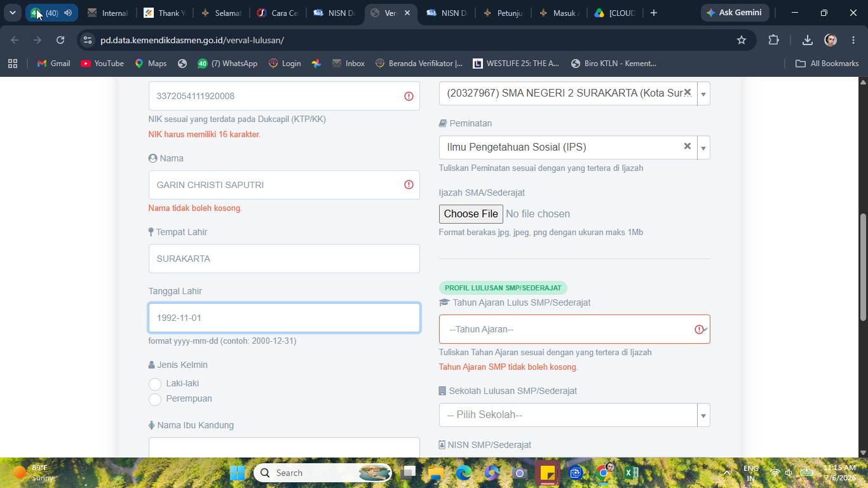Clear the SMA NEGERI 2 SURAKARTA school selection
Viewport: 868px width, 488px height.
[x=687, y=93]
